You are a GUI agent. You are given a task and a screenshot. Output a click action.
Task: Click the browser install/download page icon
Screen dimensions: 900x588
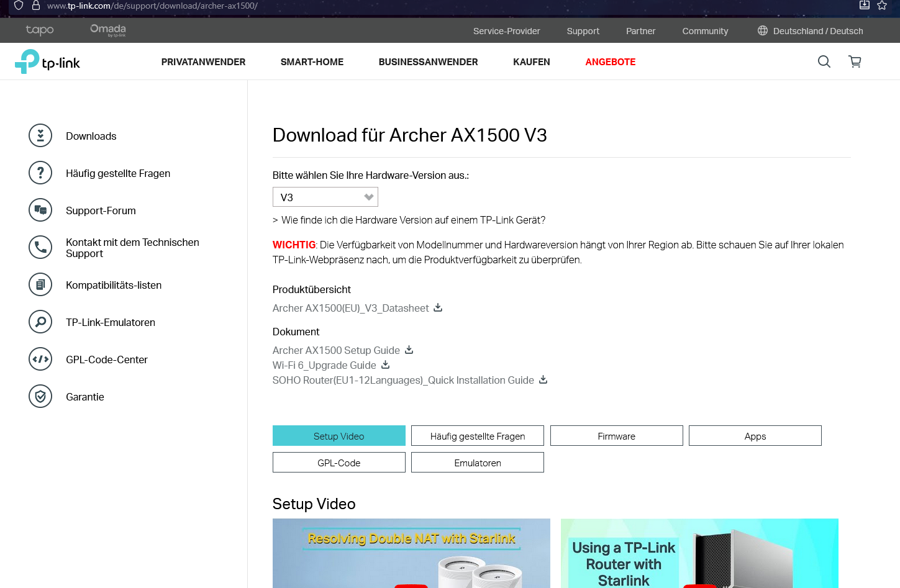coord(864,5)
